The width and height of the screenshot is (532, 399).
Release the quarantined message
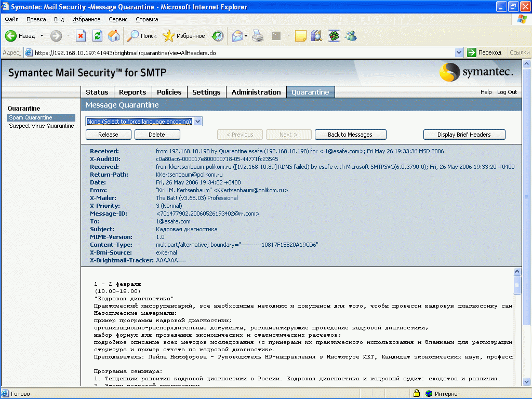pyautogui.click(x=108, y=135)
